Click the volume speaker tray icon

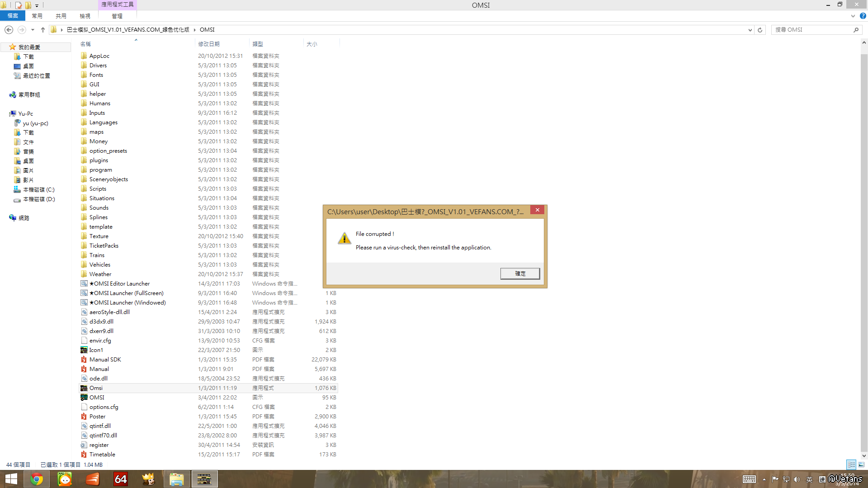point(797,479)
